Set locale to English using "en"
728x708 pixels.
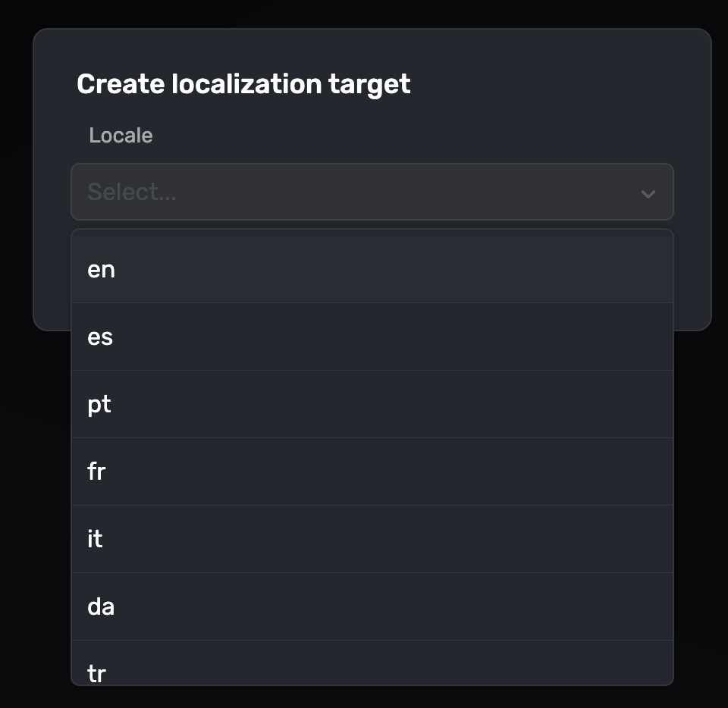coord(372,270)
